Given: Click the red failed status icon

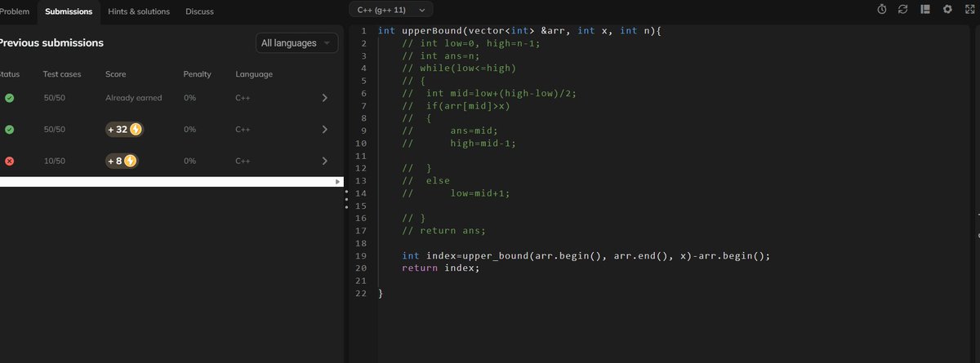Looking at the screenshot, I should click(9, 161).
